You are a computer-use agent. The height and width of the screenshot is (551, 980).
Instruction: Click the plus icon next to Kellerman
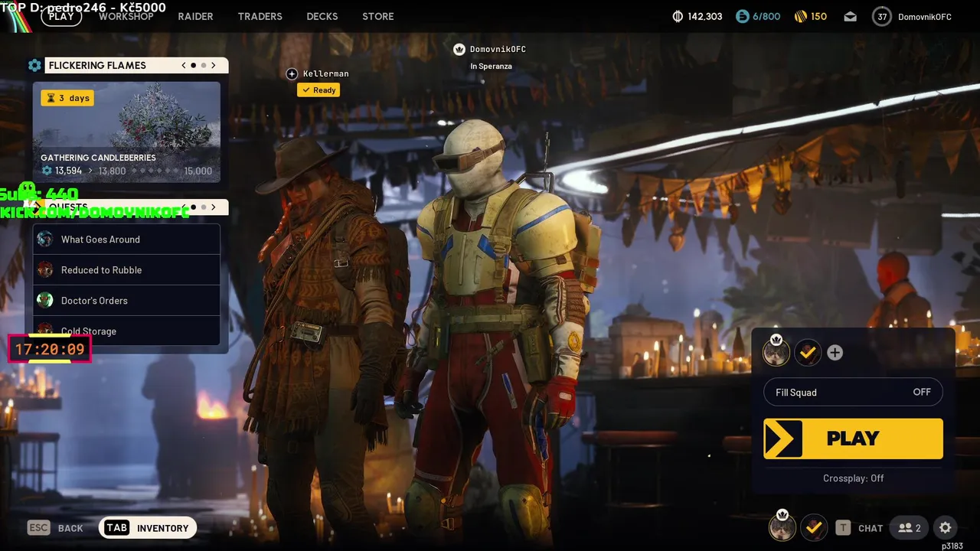(292, 74)
